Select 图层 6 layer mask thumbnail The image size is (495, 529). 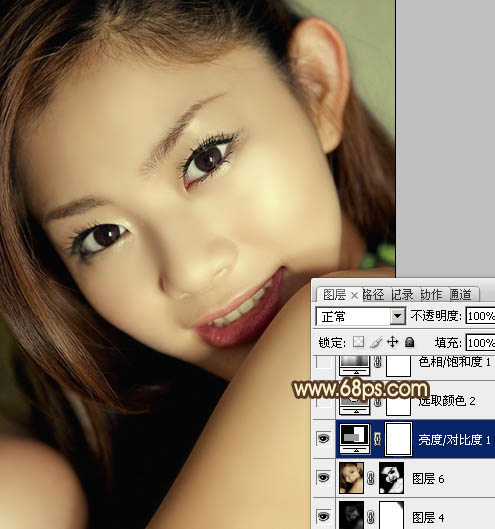pos(391,478)
